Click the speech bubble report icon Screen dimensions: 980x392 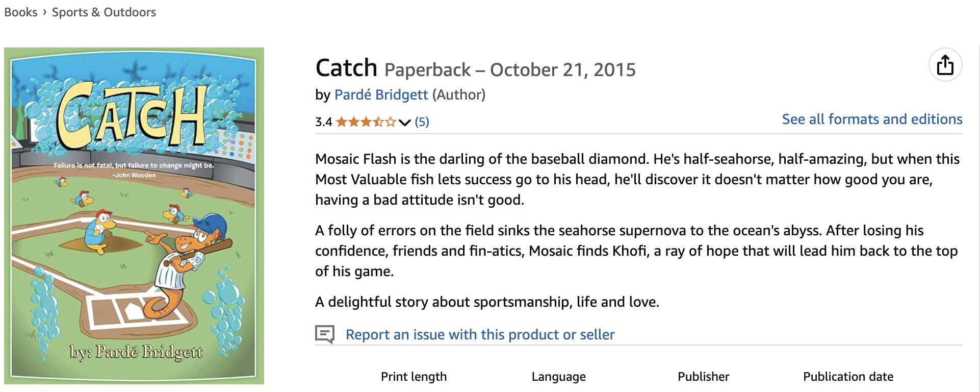325,334
